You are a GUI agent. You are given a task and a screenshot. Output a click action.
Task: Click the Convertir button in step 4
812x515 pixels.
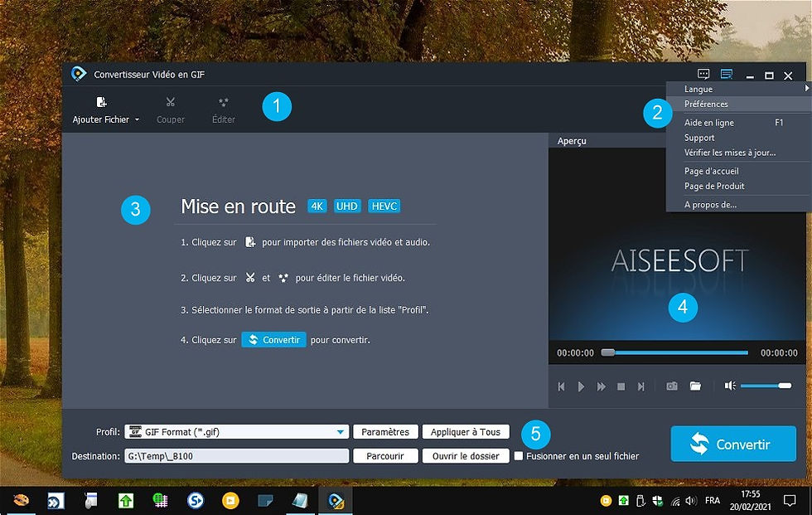pyautogui.click(x=273, y=340)
